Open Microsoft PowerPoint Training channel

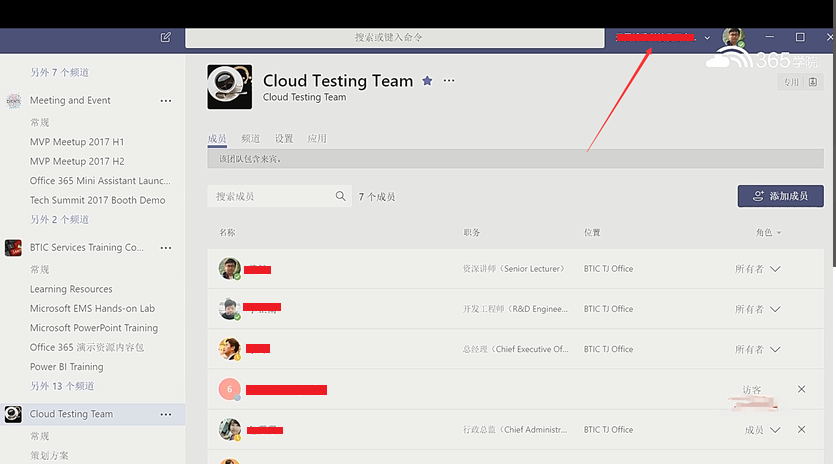pyautogui.click(x=94, y=328)
